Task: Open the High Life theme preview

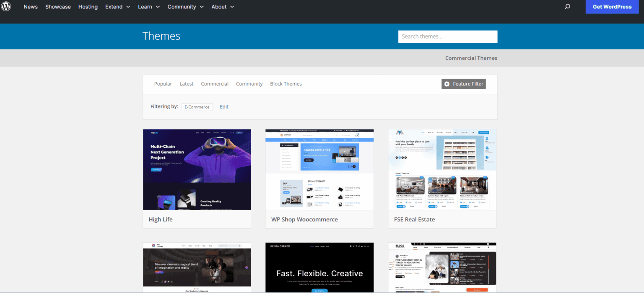Action: coord(197,170)
